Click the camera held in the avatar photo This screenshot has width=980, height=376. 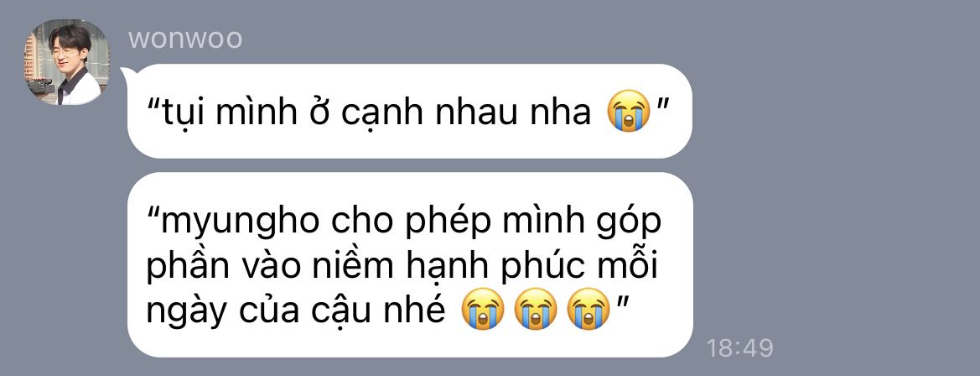coord(41,86)
